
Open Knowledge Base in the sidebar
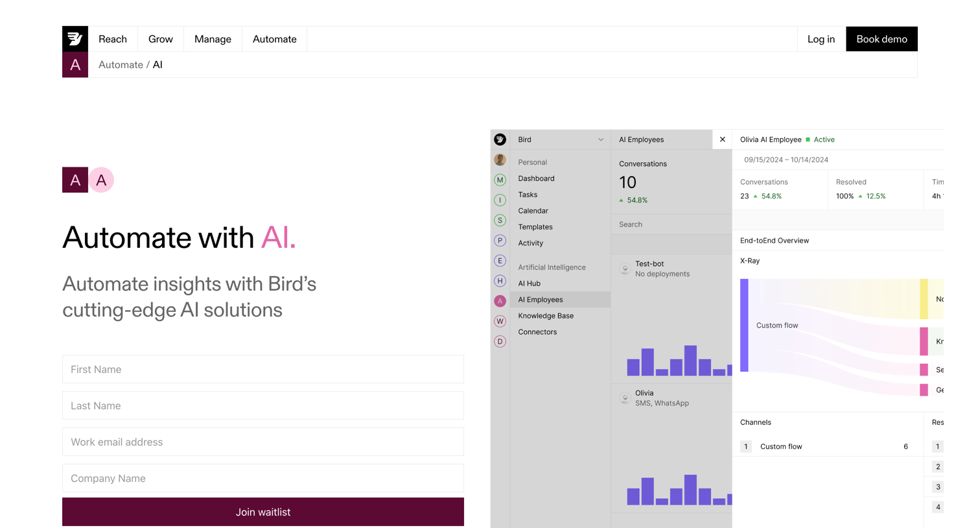(546, 316)
